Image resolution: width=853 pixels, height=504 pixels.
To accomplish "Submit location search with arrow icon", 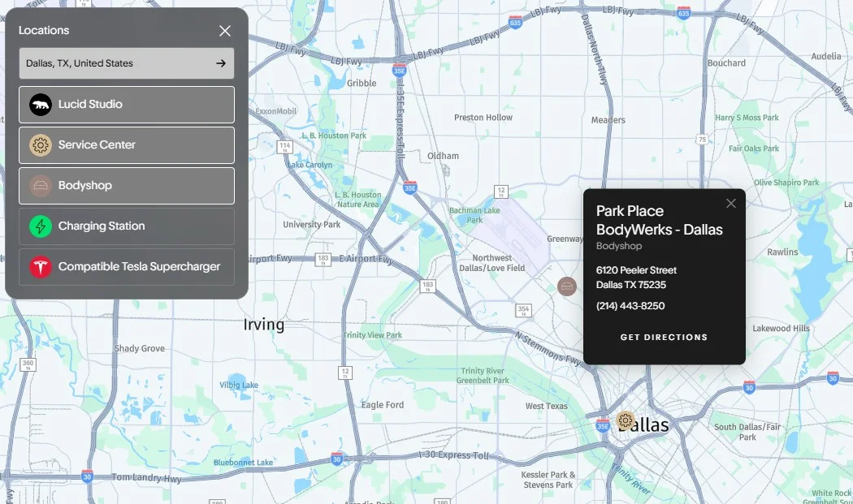I will coord(221,63).
